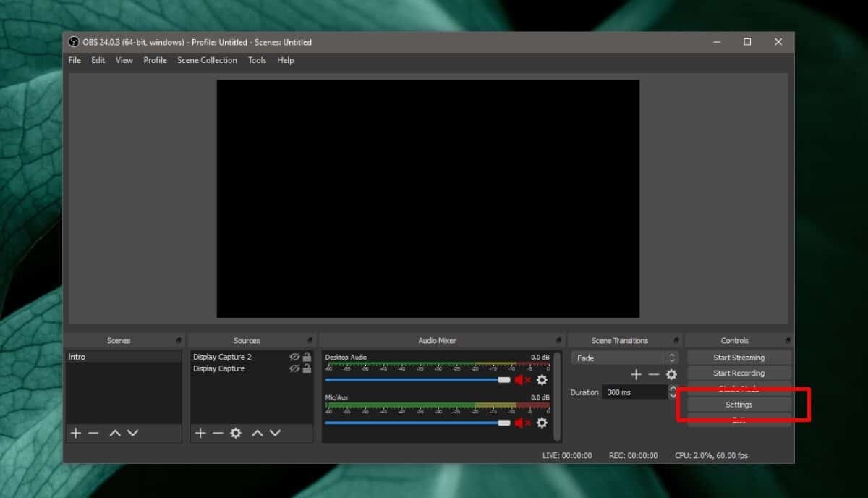Remove selected scene with minus icon
868x498 pixels.
click(93, 433)
